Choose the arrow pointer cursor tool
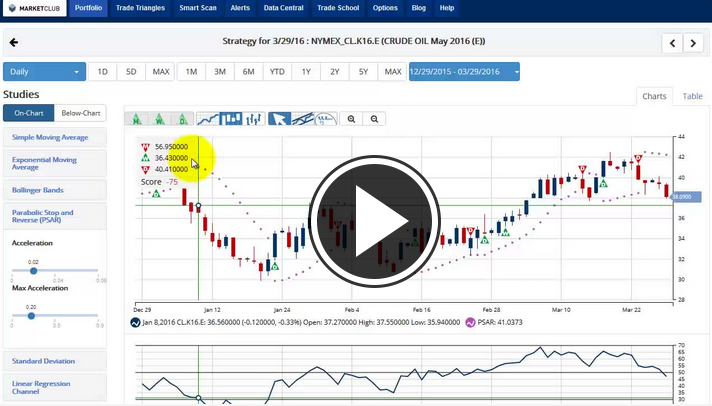 tap(280, 119)
